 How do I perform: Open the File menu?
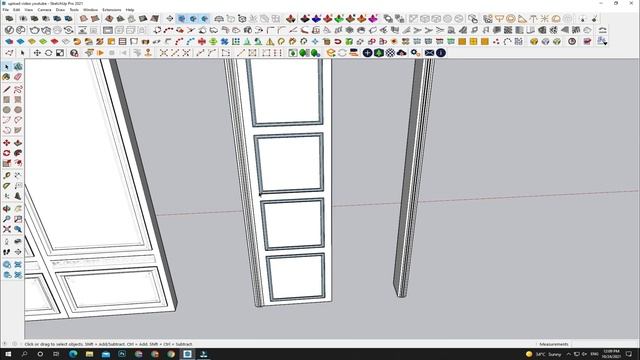[x=5, y=10]
